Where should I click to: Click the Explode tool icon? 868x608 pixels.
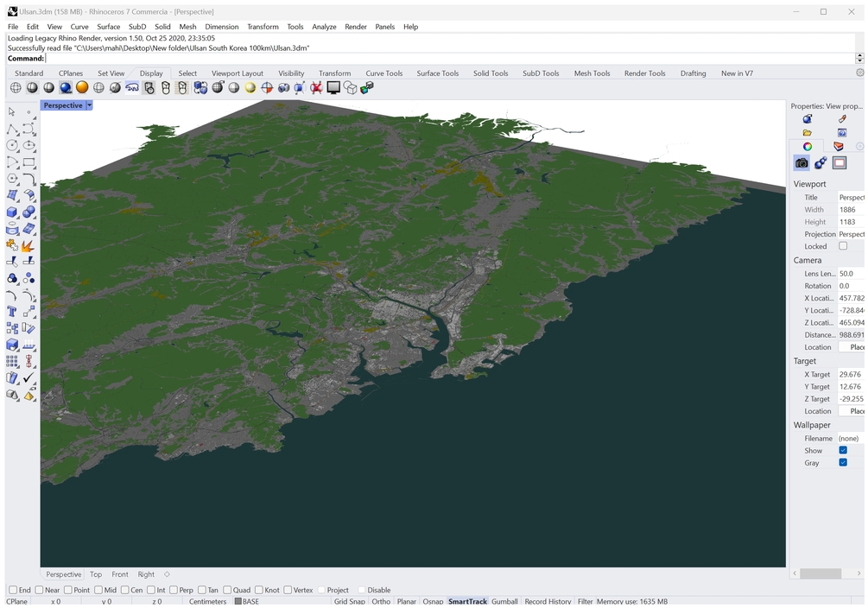[29, 245]
